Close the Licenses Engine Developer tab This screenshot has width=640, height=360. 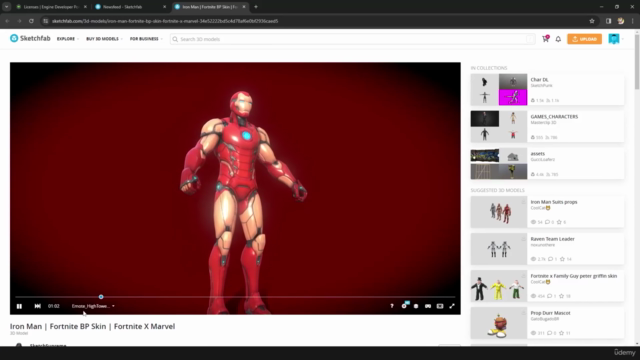click(85, 7)
